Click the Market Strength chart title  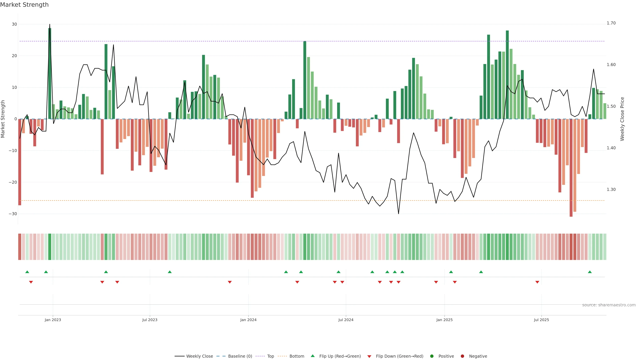(x=24, y=5)
